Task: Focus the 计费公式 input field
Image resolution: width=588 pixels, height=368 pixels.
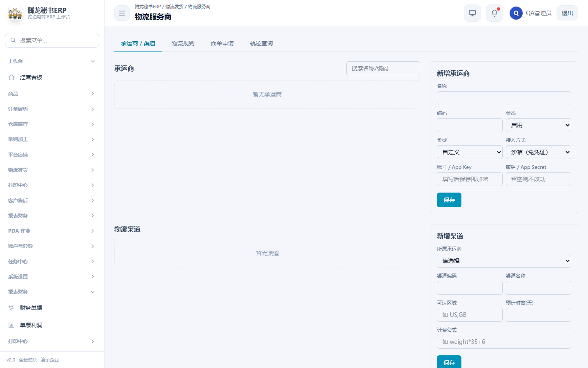Action: click(504, 342)
